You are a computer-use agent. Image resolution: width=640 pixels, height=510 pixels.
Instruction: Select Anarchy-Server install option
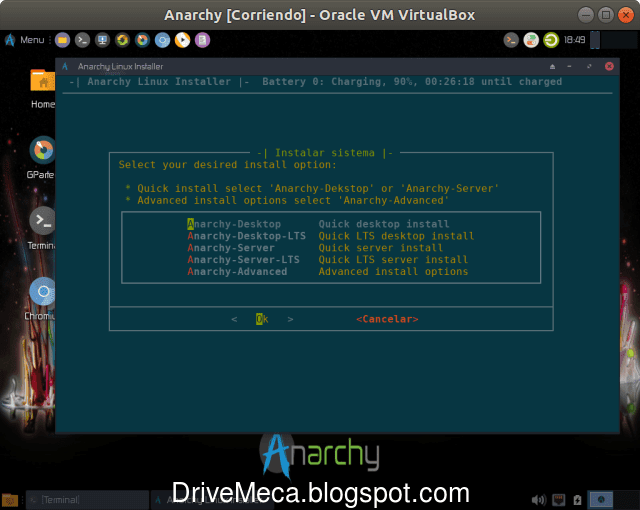231,248
